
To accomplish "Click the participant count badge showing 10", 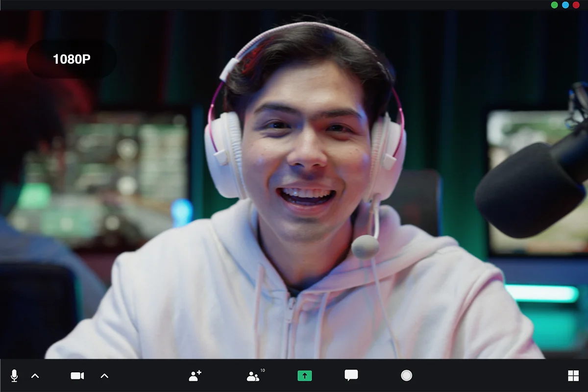I will click(263, 370).
